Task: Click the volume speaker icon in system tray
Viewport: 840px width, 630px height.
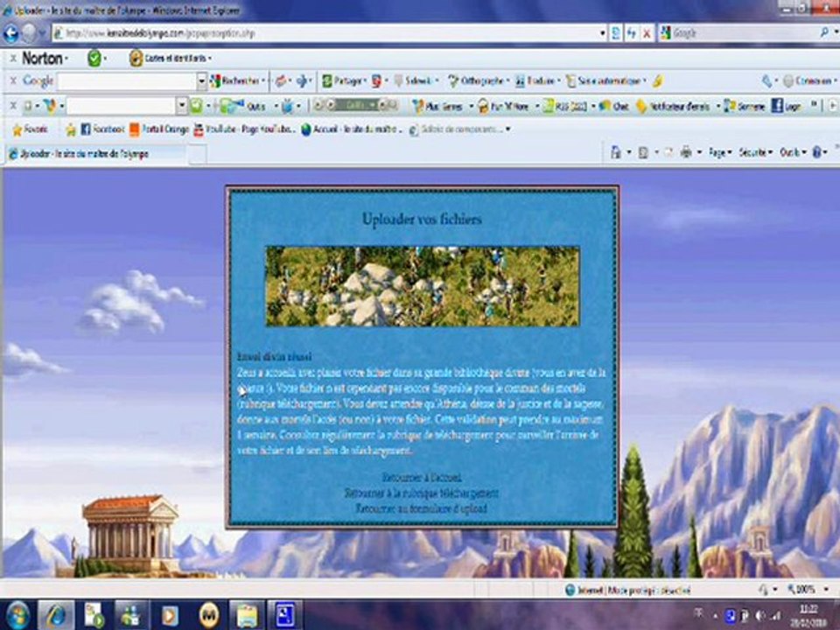Action: [x=760, y=615]
